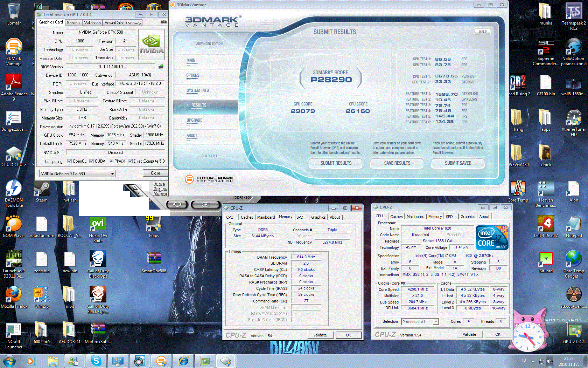This screenshot has height=368, width=588.
Task: Launch the Supreme Commander shortcut
Action: tap(546, 52)
